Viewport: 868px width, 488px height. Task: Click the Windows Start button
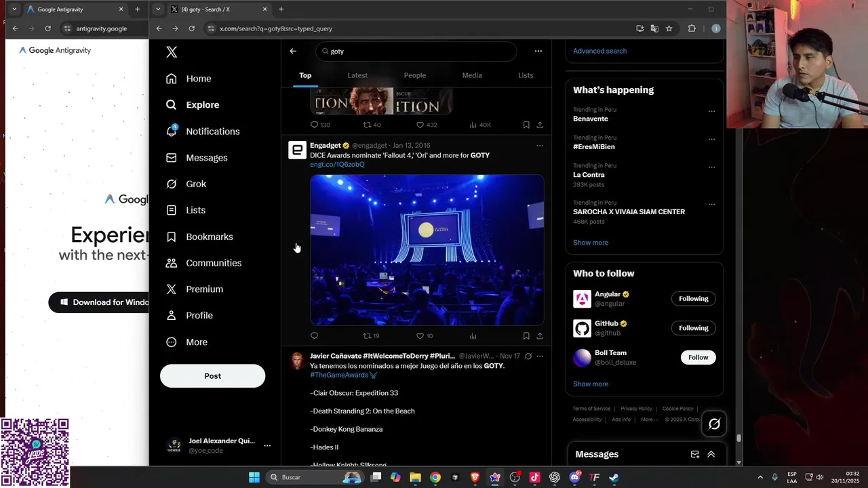(254, 477)
